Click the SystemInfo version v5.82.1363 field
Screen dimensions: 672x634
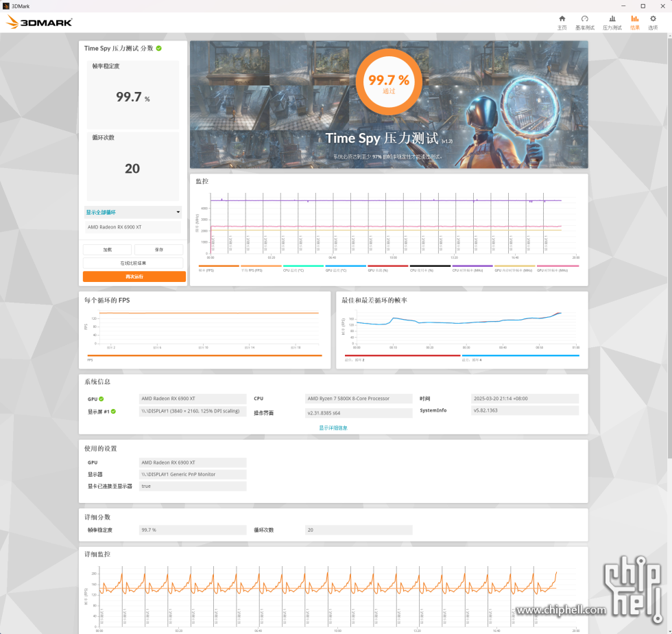[525, 410]
